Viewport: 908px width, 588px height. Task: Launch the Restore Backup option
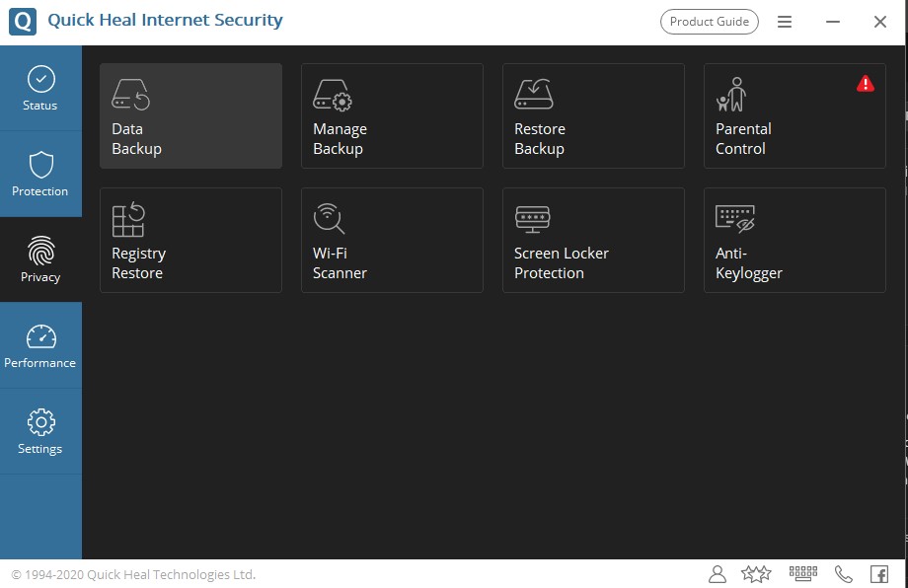593,116
